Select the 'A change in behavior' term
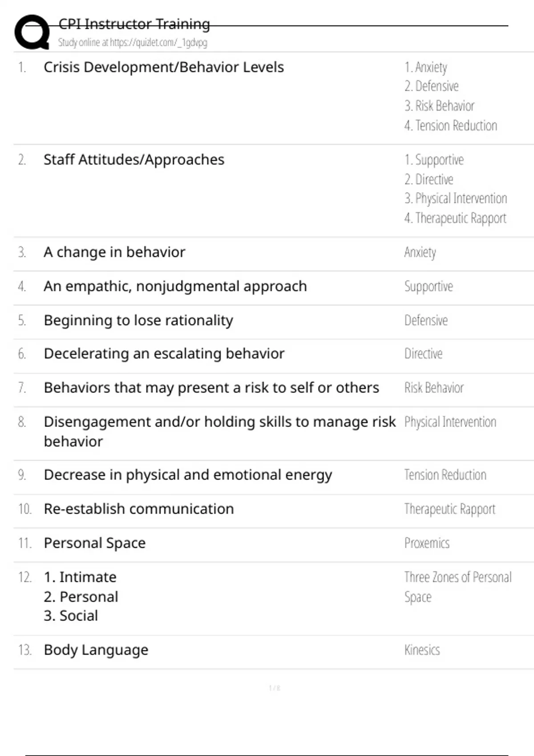534x756 pixels. [114, 252]
